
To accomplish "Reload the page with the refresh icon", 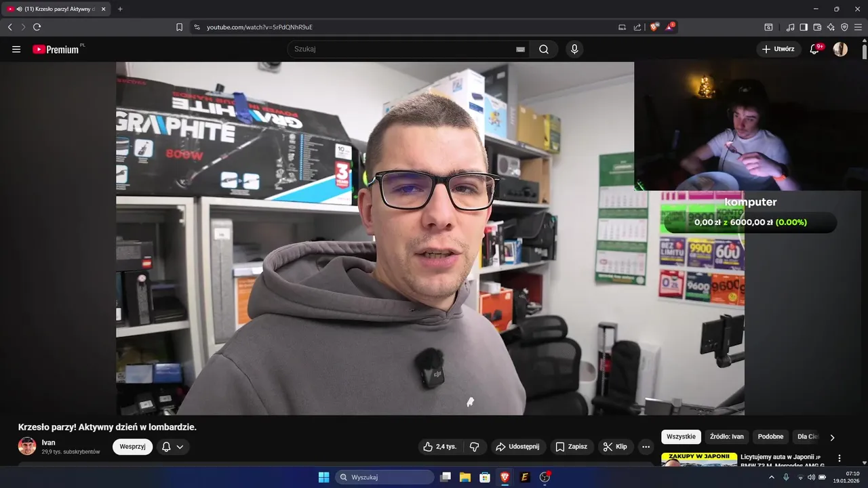I will [37, 27].
